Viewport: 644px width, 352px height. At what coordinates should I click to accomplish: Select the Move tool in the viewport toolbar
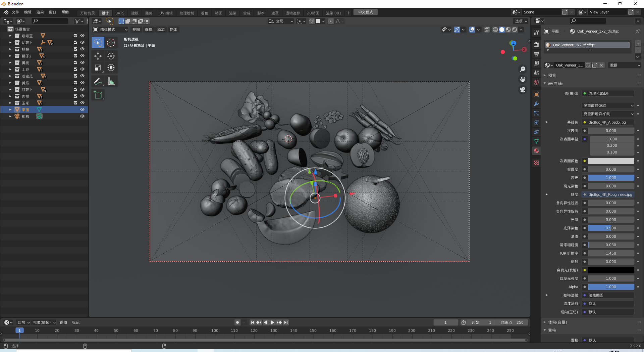tap(98, 56)
